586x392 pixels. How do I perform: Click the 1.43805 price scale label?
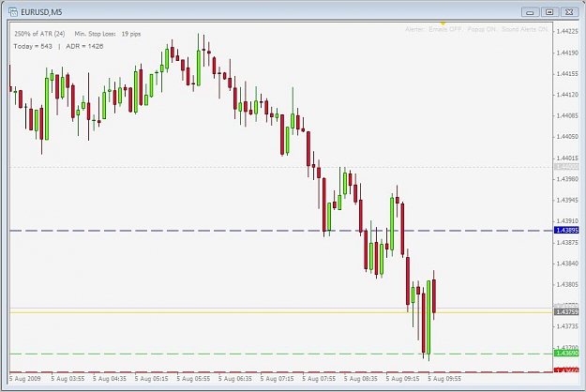point(567,285)
